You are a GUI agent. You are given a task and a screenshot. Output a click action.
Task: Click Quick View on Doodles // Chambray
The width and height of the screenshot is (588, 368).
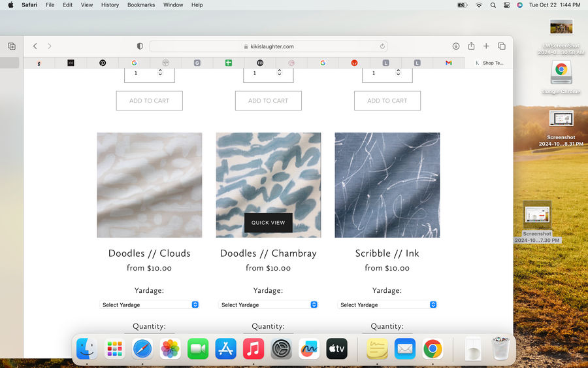[x=269, y=223]
